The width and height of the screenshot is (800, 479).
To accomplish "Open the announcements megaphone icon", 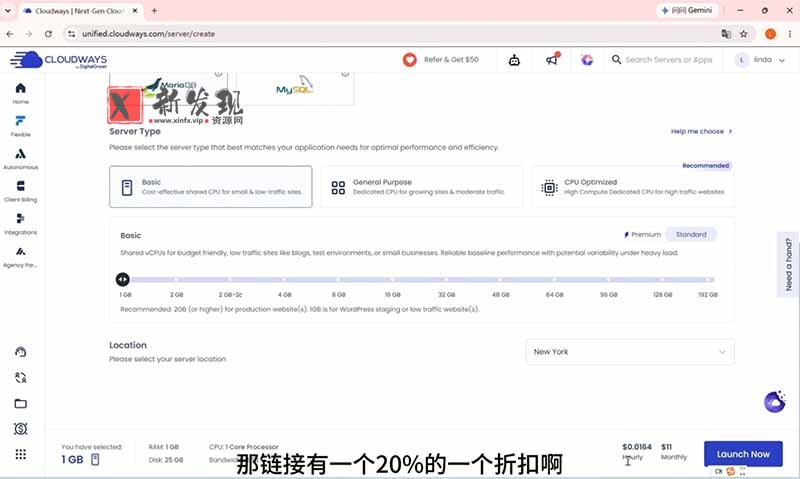I will point(552,60).
